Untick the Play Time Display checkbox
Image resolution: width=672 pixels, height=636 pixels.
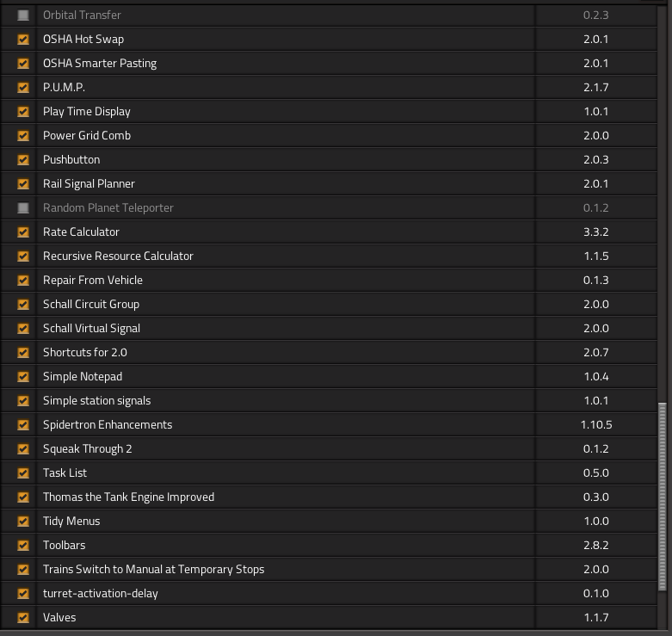(23, 111)
